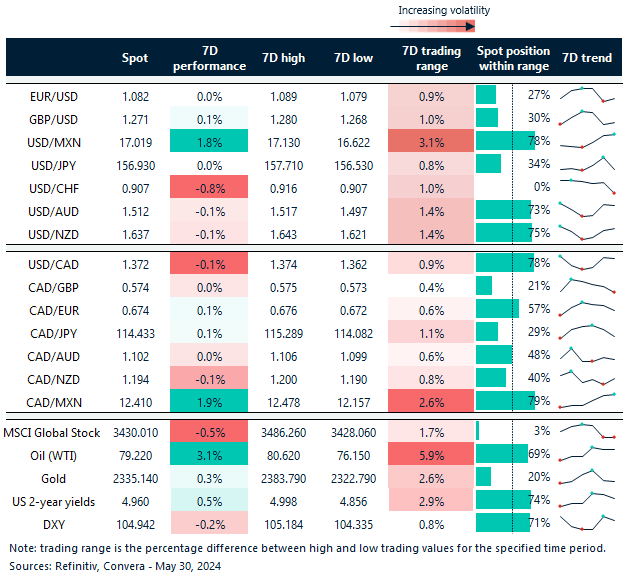The image size is (626, 581).
Task: Select the Oil (WTI) trend sparkline
Action: (587, 453)
